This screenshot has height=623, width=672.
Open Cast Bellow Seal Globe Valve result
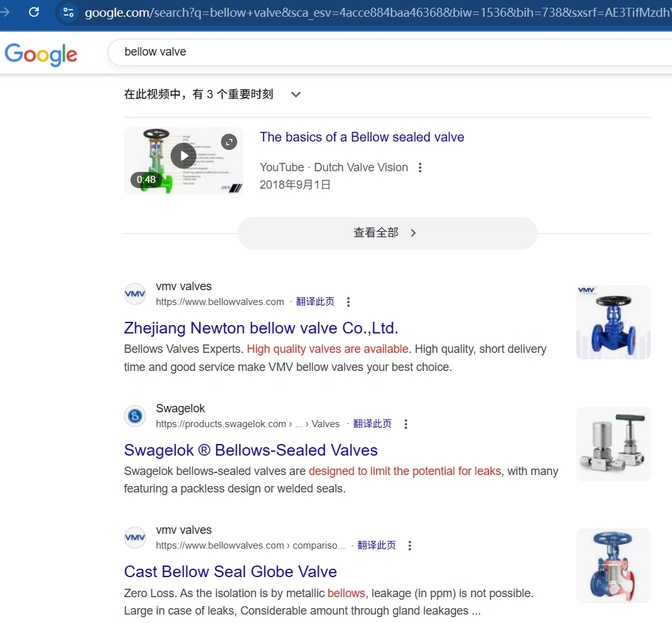pos(230,572)
